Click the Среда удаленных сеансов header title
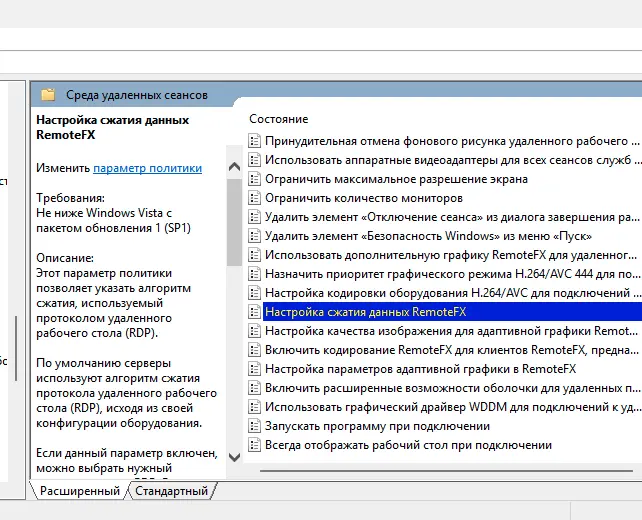 pos(137,95)
